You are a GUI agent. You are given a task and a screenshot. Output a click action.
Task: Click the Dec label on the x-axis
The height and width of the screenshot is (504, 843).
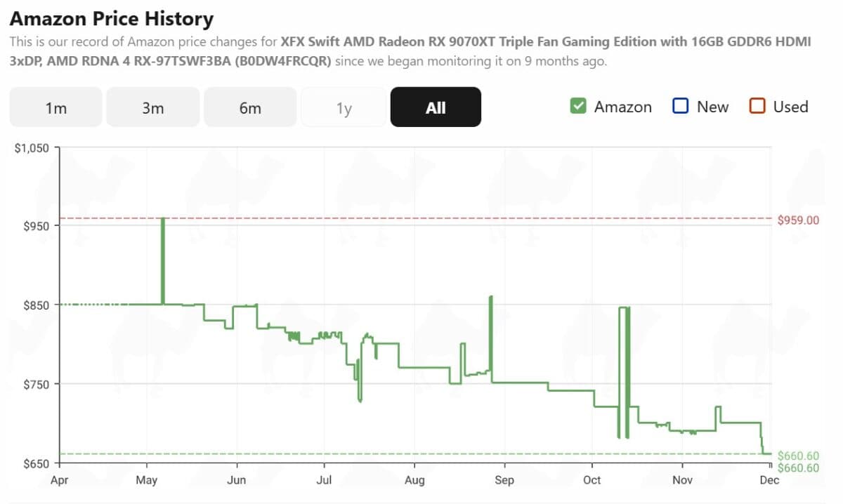coord(769,480)
